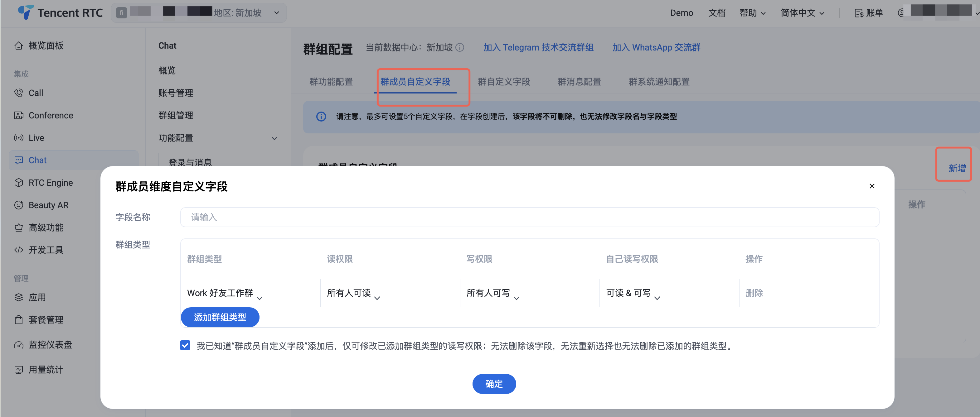The image size is (980, 417).
Task: Click the Call phone icon in sidebar
Action: (x=18, y=93)
